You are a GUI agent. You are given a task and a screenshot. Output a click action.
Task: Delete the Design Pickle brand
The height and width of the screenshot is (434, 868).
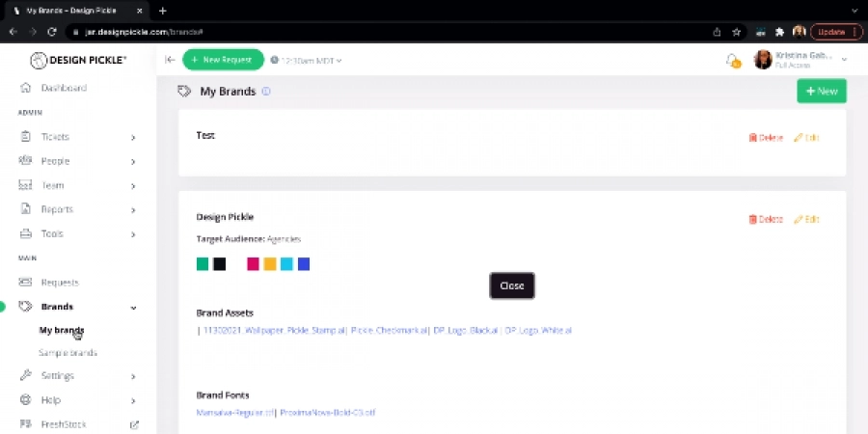coord(766,219)
